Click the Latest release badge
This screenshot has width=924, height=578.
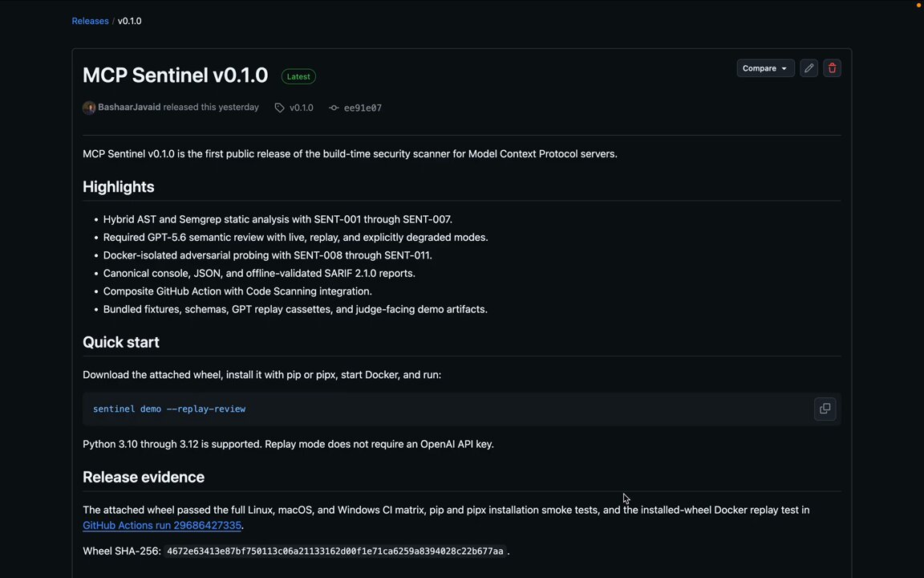coord(298,77)
